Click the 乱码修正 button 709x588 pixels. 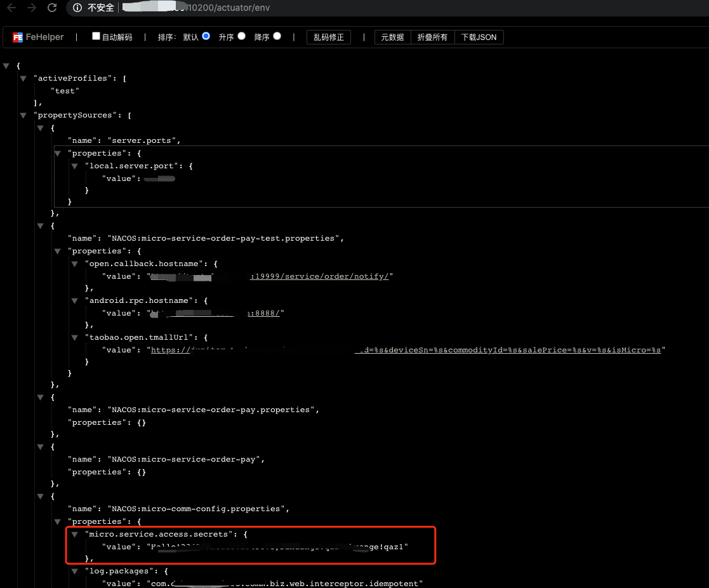pyautogui.click(x=329, y=37)
